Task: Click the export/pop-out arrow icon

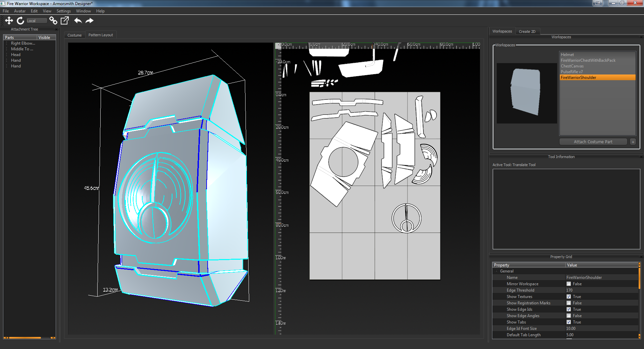Action: (65, 21)
